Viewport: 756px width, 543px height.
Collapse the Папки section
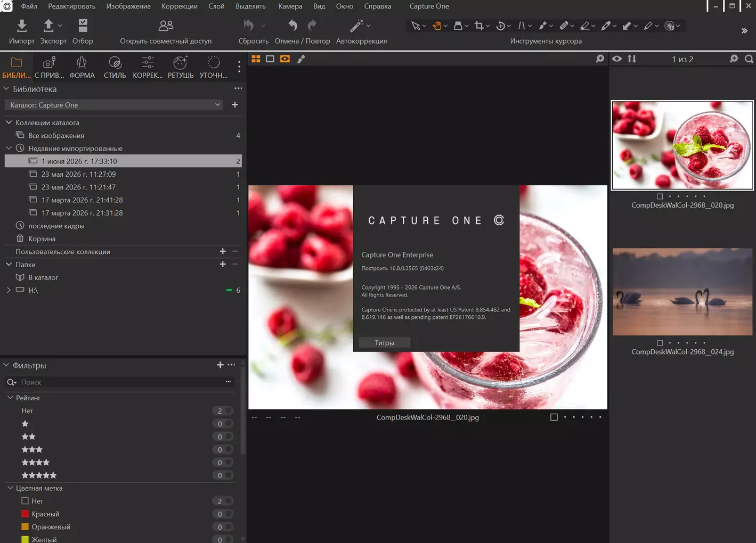coord(9,264)
